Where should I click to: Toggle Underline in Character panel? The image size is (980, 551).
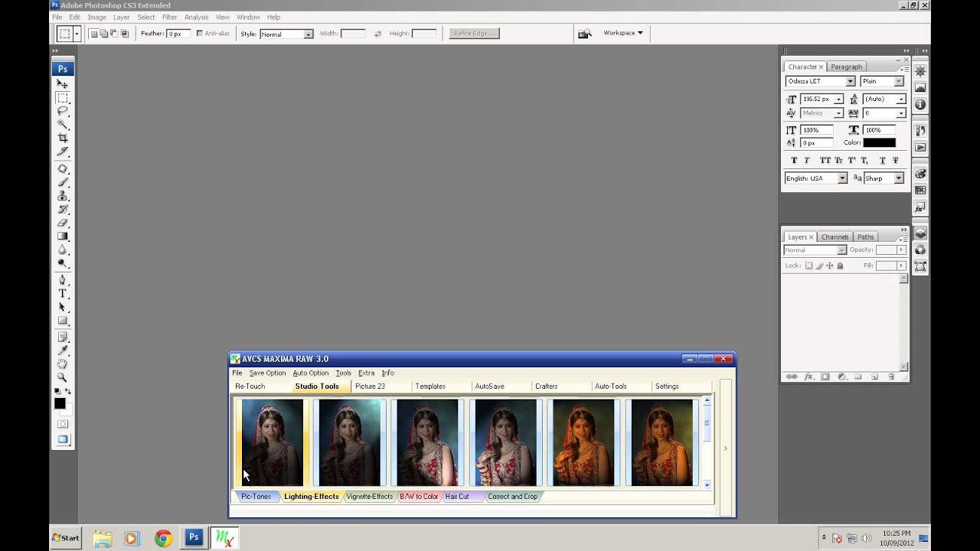tap(882, 160)
